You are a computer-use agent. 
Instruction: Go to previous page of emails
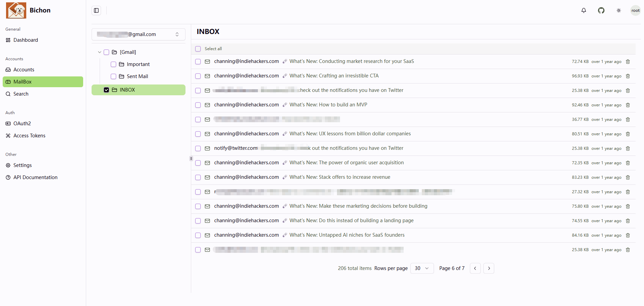[x=475, y=268]
